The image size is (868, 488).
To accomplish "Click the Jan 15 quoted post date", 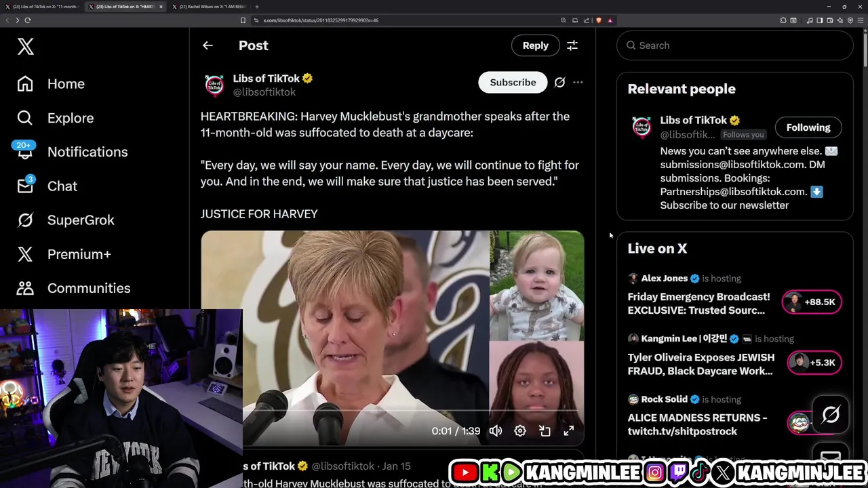I will point(396,466).
